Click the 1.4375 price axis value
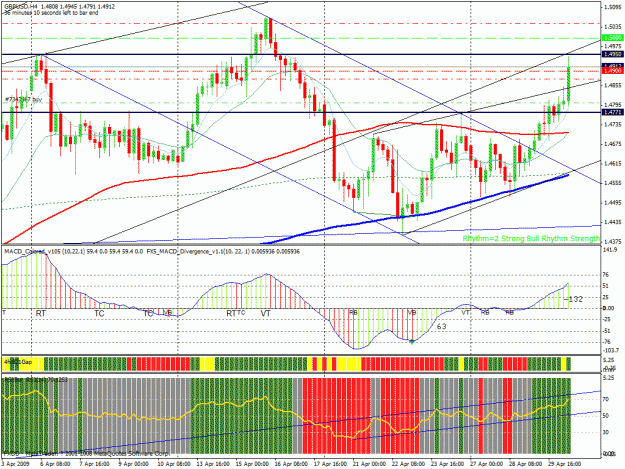Viewport: 625px width, 469px height. click(613, 241)
